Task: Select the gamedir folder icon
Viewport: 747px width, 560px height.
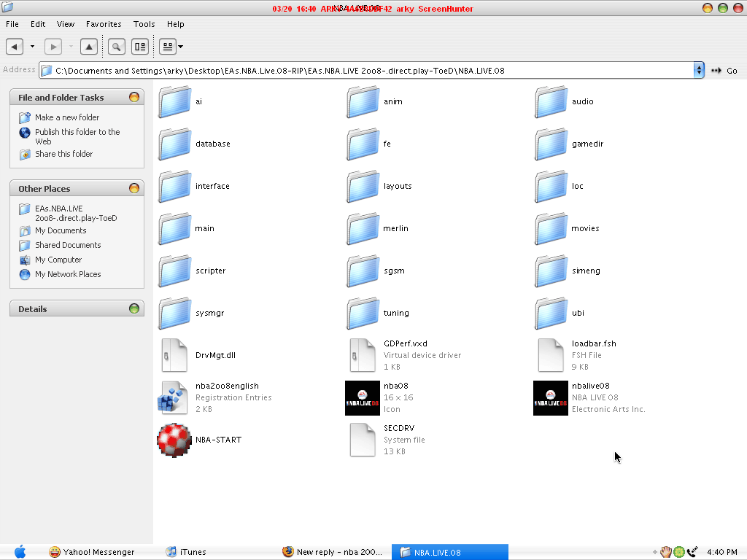Action: click(551, 144)
